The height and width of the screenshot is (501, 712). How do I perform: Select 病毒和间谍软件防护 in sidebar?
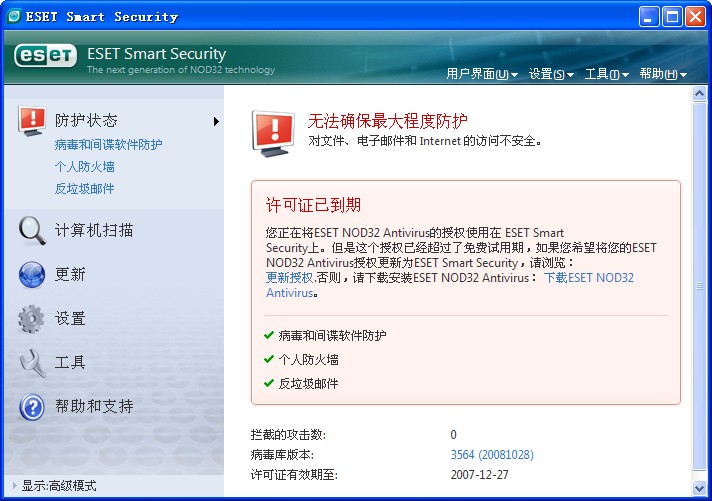(108, 144)
